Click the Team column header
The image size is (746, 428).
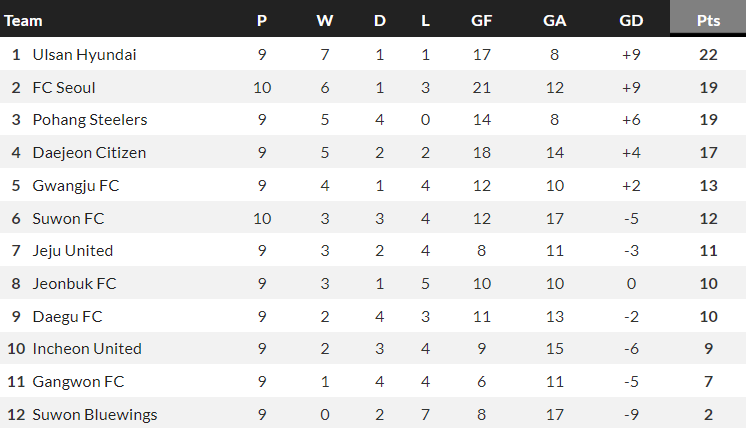pos(24,20)
